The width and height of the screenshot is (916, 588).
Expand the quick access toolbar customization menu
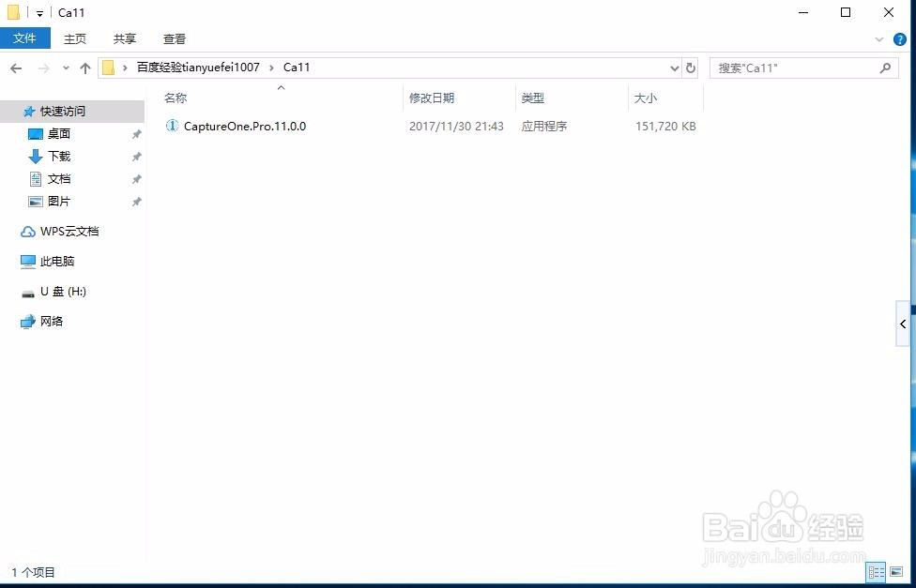click(39, 12)
